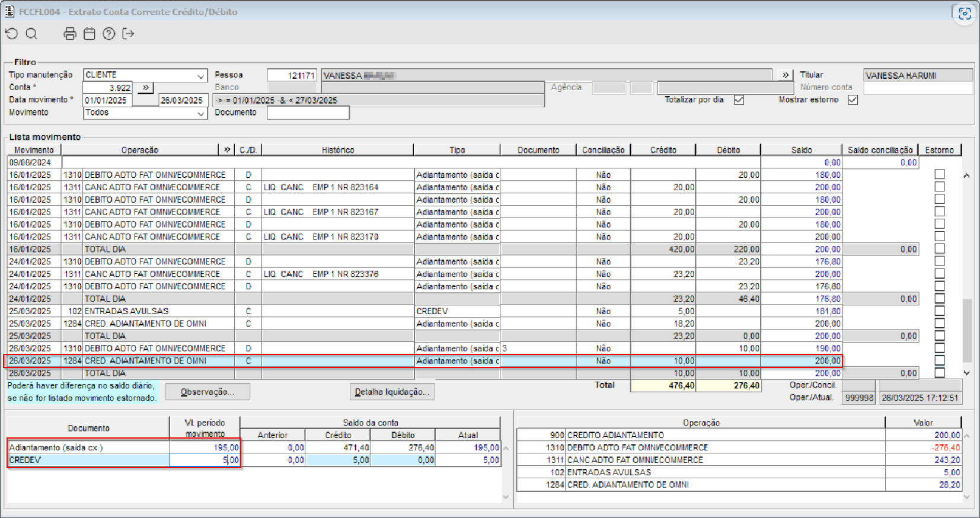
Task: Check Estorno on 24/01/2025 TOTAL DIA row
Action: (939, 299)
